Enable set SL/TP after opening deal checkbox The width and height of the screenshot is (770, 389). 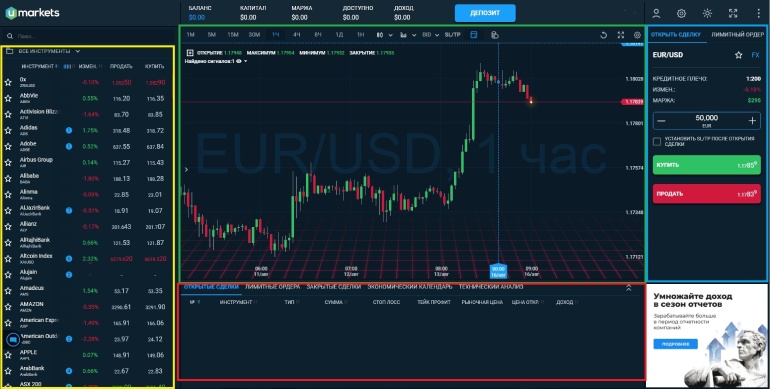click(x=657, y=141)
